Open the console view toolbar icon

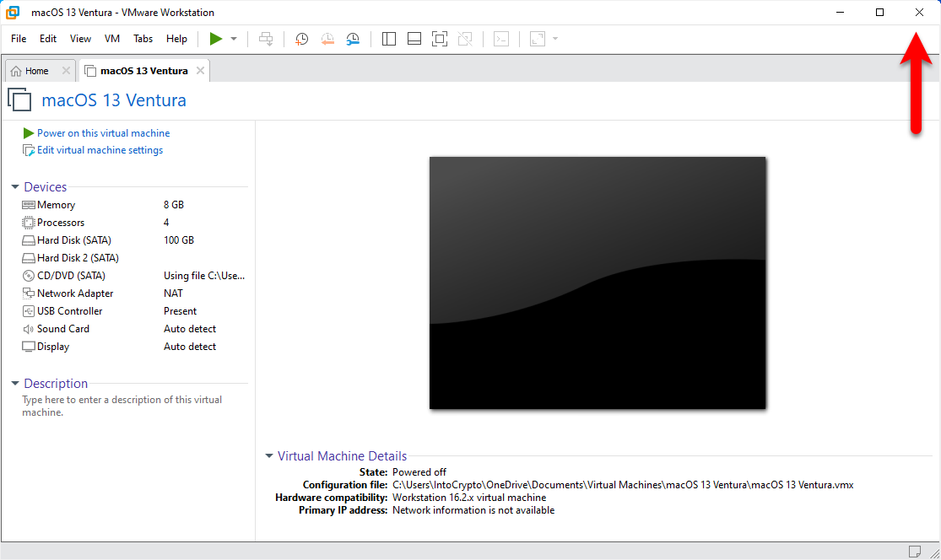coord(501,39)
